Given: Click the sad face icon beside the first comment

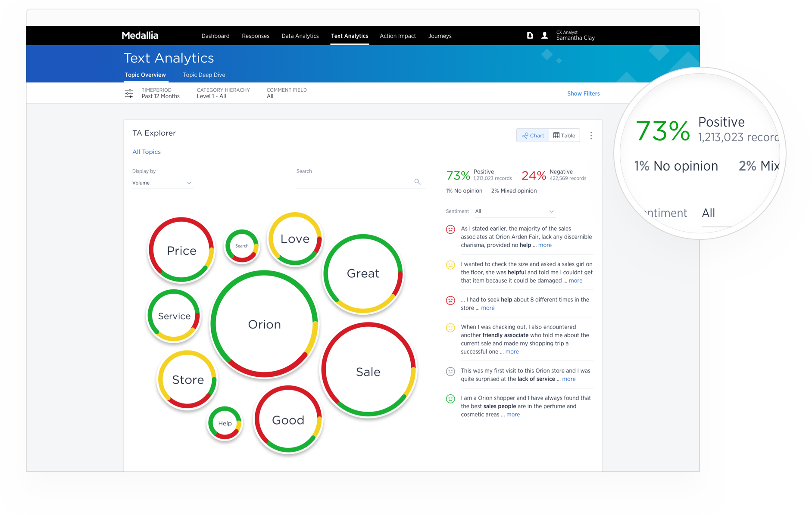Looking at the screenshot, I should pyautogui.click(x=450, y=230).
